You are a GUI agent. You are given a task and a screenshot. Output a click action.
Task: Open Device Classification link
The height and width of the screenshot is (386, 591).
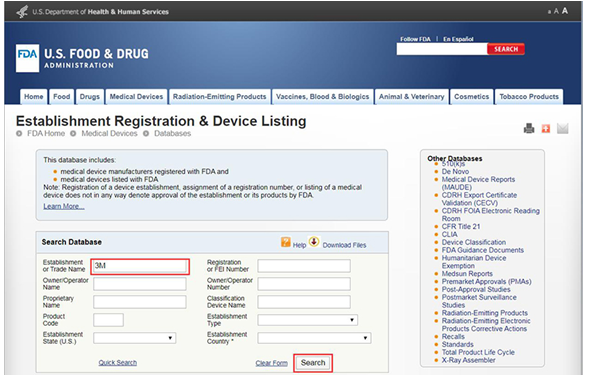(474, 242)
